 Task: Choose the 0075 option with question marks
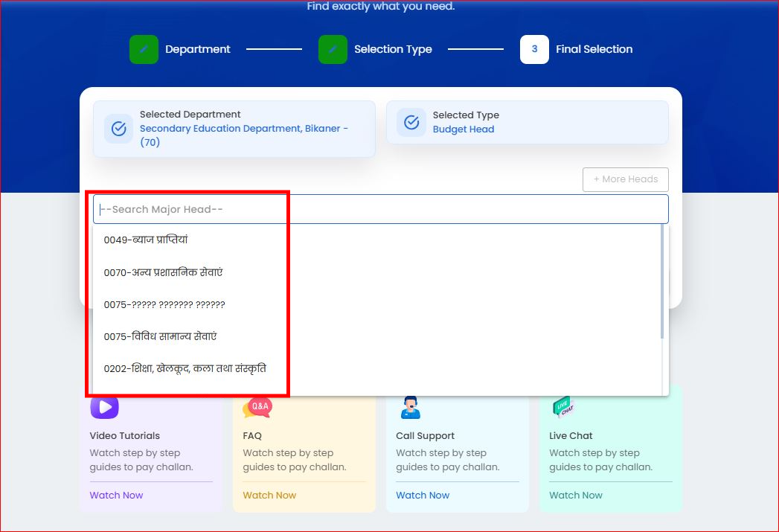377,304
